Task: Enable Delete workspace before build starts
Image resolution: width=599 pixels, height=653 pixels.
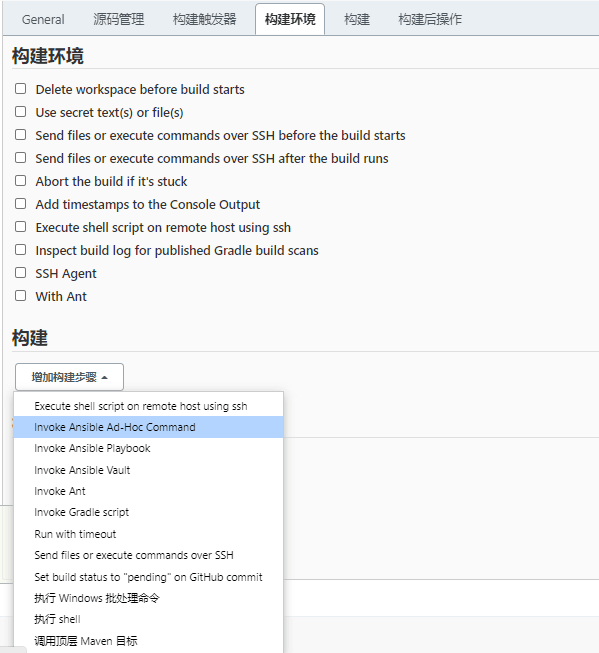Action: 20,89
